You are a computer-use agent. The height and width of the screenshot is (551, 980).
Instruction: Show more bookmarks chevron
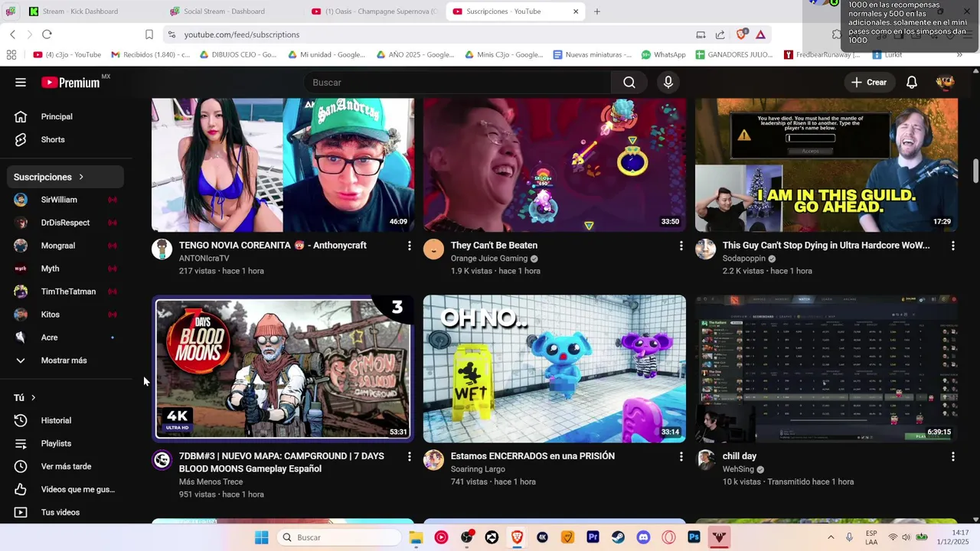coord(959,55)
